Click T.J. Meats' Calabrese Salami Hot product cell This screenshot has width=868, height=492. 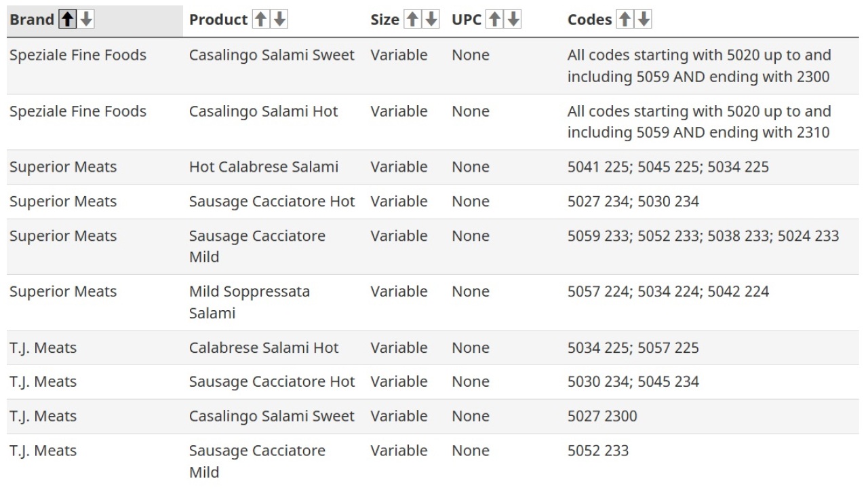tap(264, 348)
